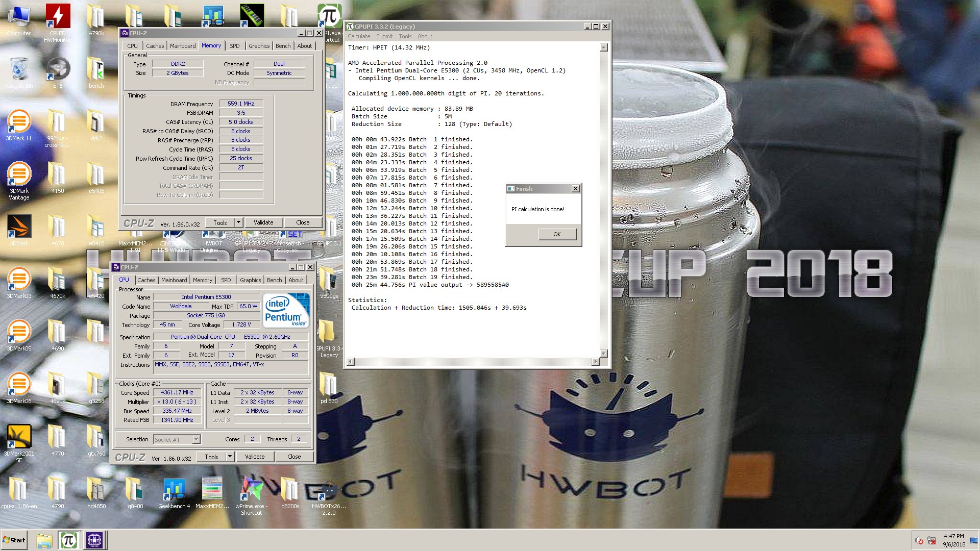Open the q8400 folder icon

pyautogui.click(x=135, y=493)
